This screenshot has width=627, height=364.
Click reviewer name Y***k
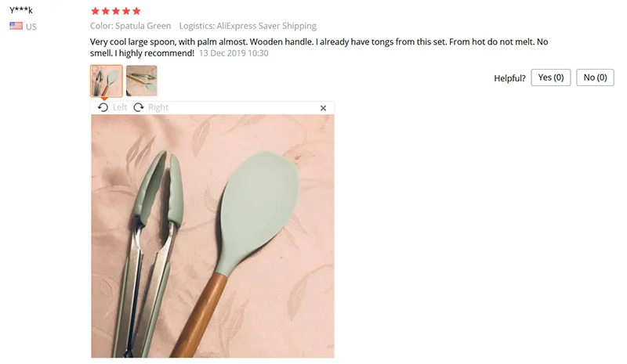click(21, 10)
